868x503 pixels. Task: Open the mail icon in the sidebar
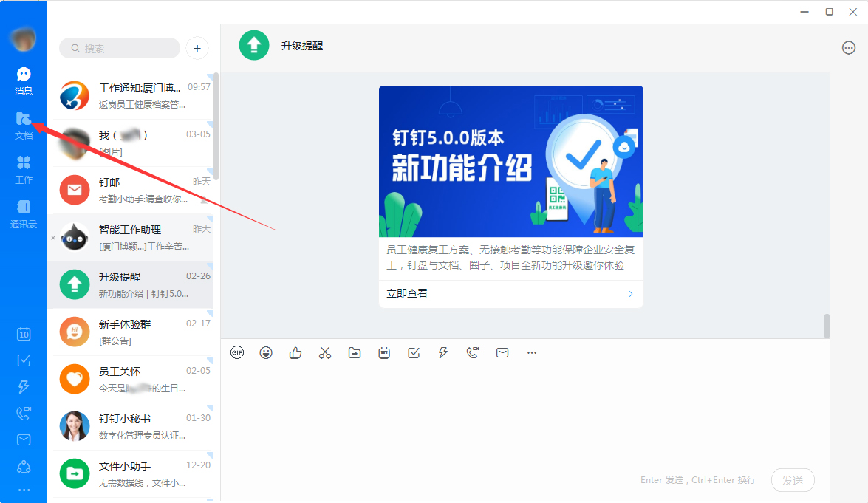point(24,439)
